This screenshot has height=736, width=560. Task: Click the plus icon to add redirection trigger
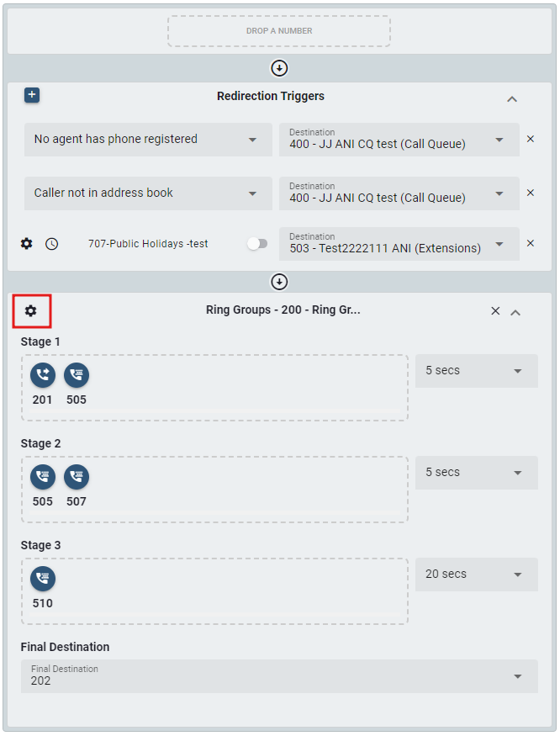(x=31, y=95)
